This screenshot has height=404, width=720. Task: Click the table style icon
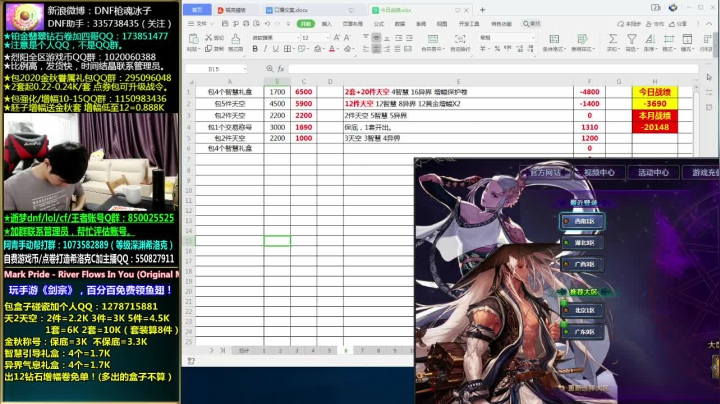pyautogui.click(x=582, y=39)
